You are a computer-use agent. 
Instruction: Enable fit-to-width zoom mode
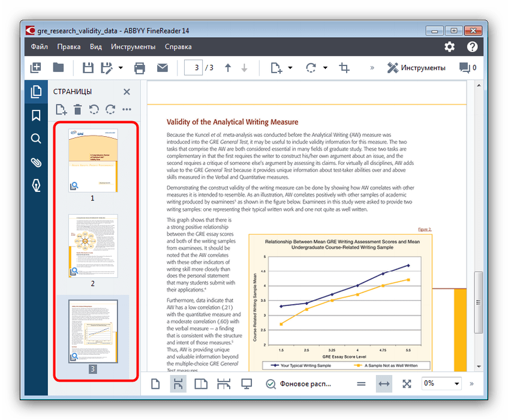coord(384,384)
